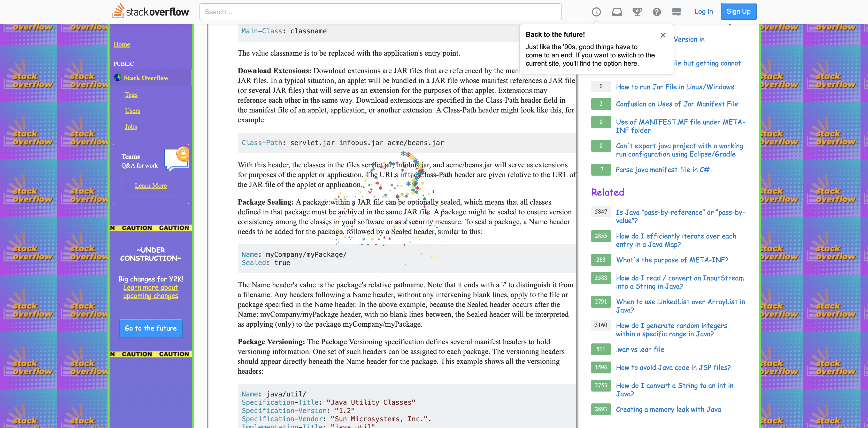Viewport: 868px width, 428px height.
Task: Click Learn More in Teams box
Action: [151, 185]
